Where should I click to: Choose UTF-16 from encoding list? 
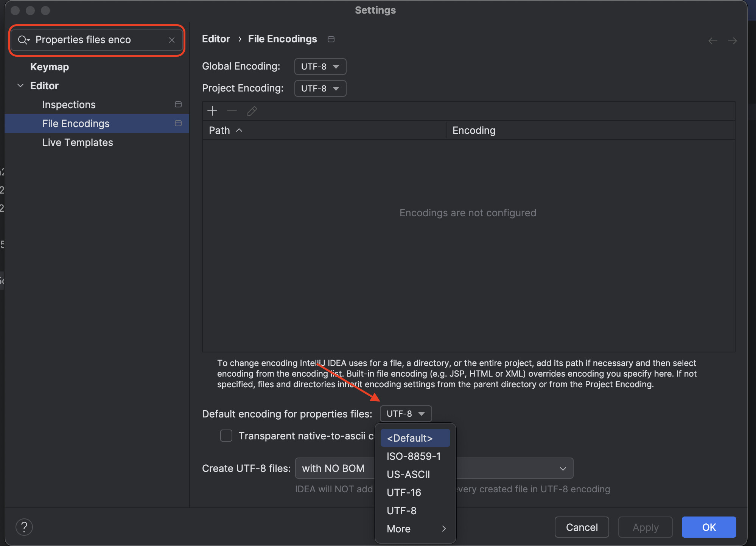coord(415,492)
